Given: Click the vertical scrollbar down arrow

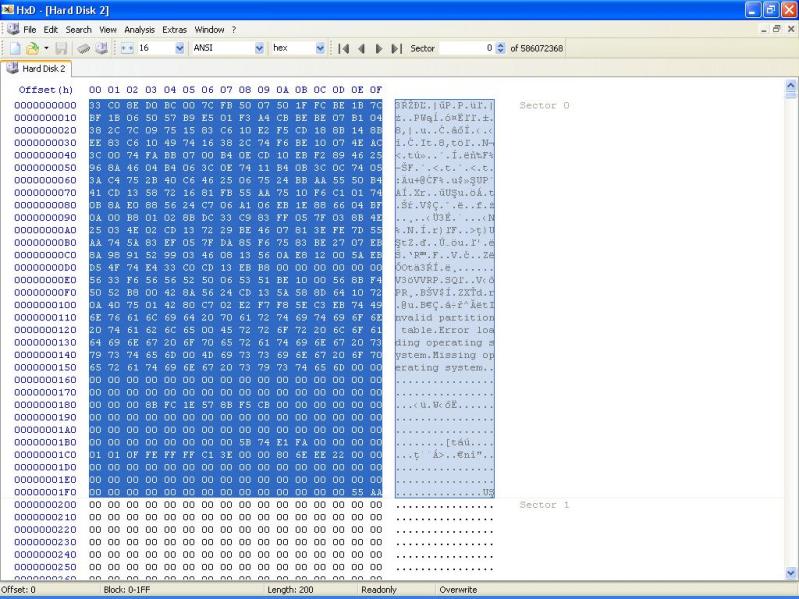Looking at the screenshot, I should tap(792, 573).
